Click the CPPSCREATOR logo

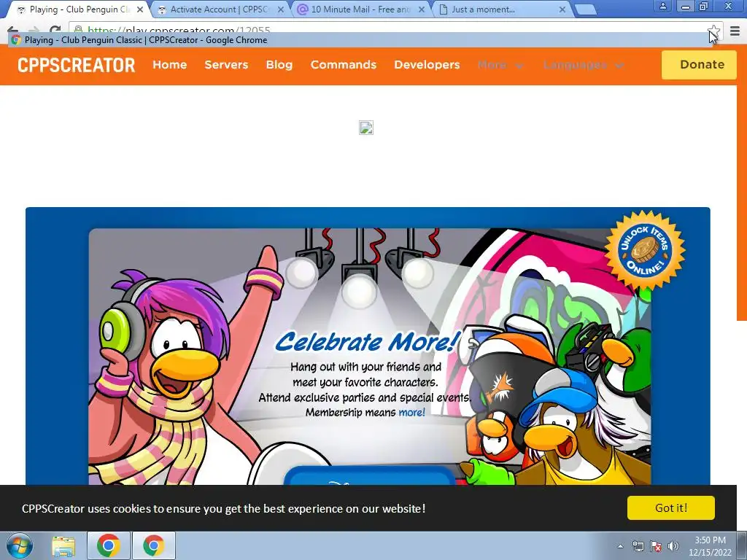[76, 65]
